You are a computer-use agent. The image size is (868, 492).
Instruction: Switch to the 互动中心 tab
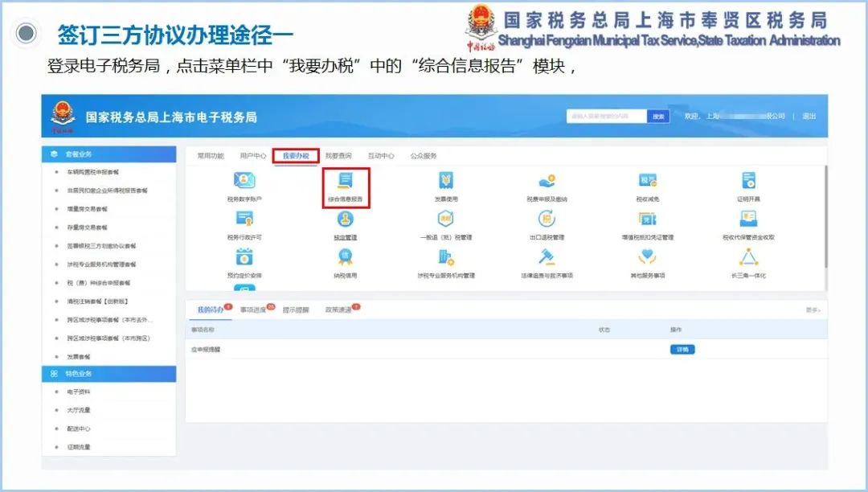(x=381, y=156)
